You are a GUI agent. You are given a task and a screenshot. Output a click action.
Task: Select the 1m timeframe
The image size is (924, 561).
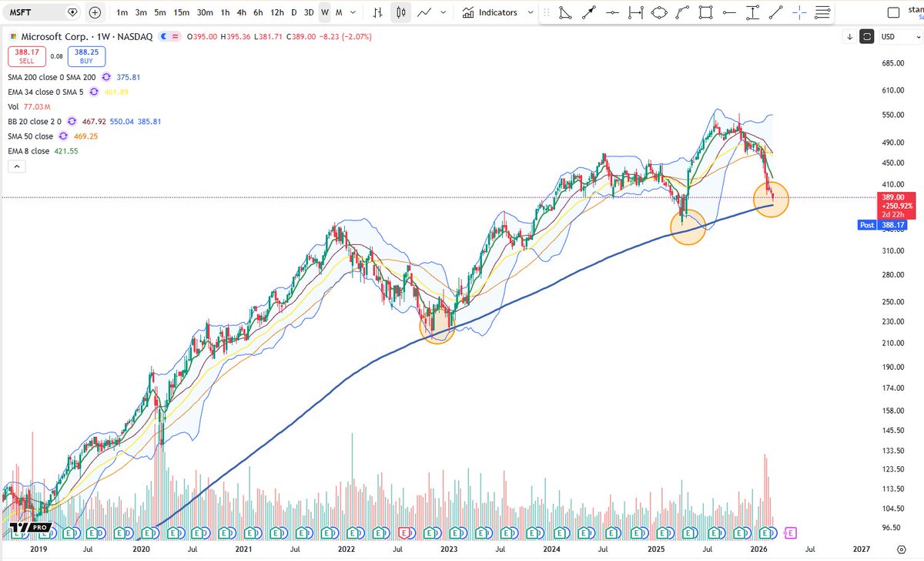point(122,12)
